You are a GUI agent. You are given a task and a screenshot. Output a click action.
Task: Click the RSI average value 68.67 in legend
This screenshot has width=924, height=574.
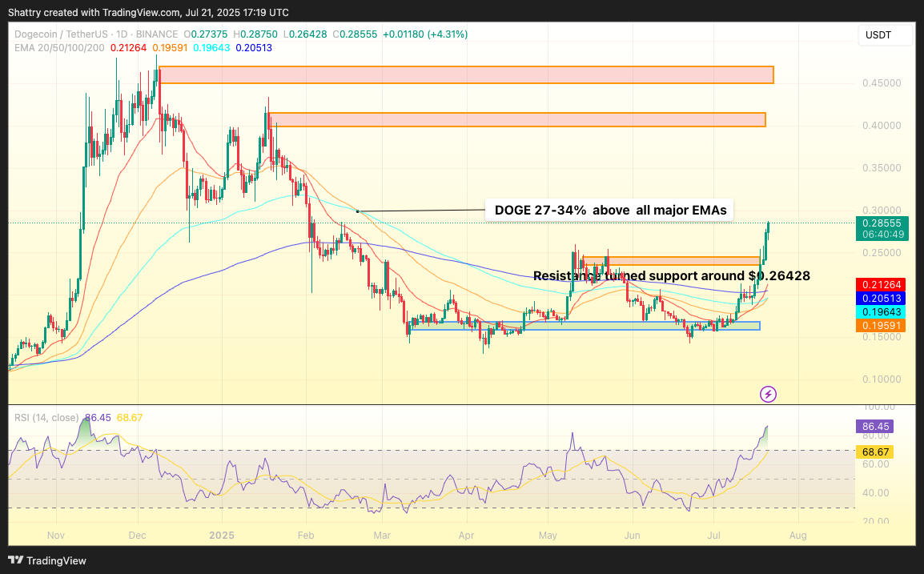[130, 417]
